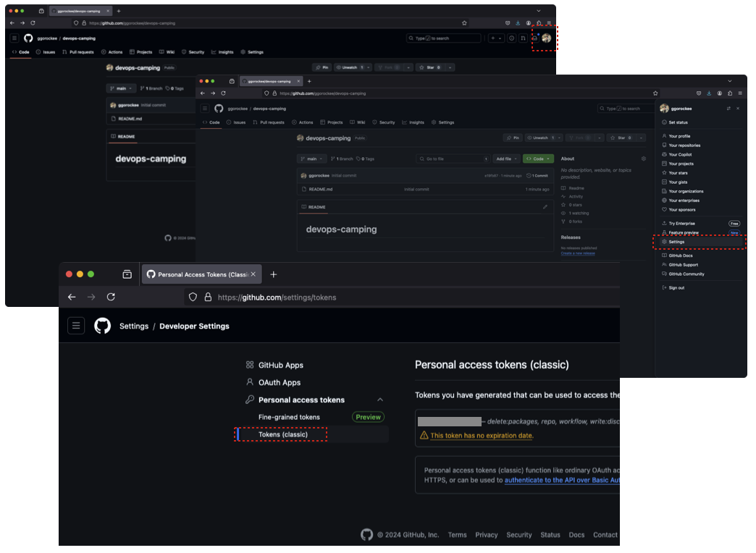The height and width of the screenshot is (553, 756).
Task: Open the About settings gear icon
Action: [x=643, y=159]
